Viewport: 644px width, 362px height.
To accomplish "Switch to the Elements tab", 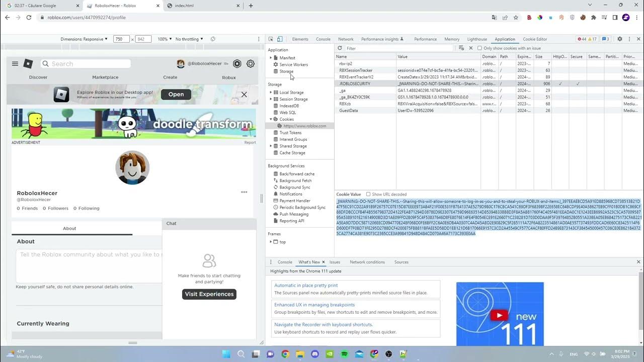I will pyautogui.click(x=300, y=39).
